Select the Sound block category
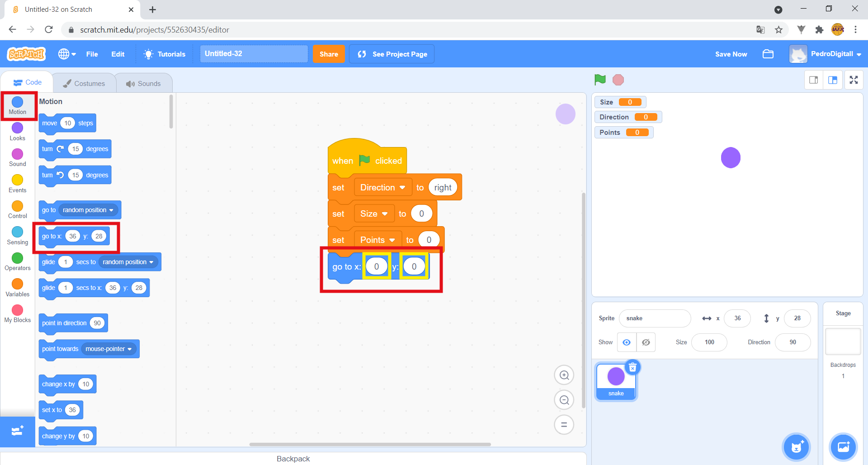Screen dimensions: 868x465 point(17,157)
